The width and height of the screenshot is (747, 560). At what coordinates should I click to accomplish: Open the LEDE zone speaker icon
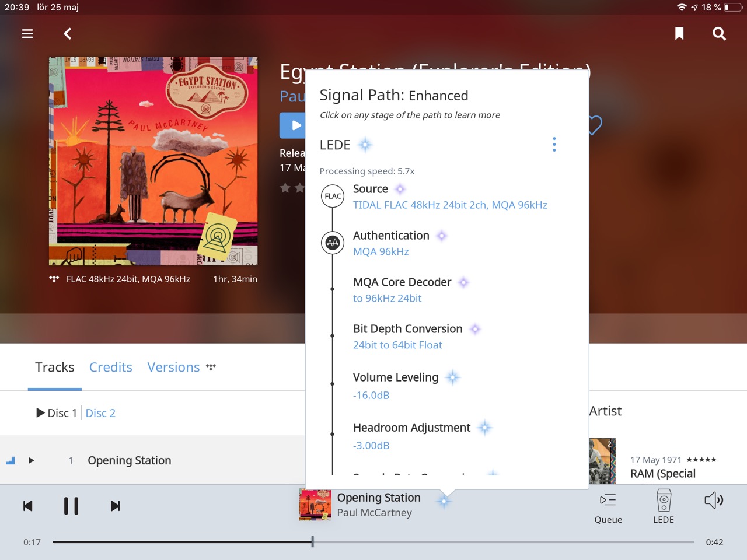[x=664, y=506]
